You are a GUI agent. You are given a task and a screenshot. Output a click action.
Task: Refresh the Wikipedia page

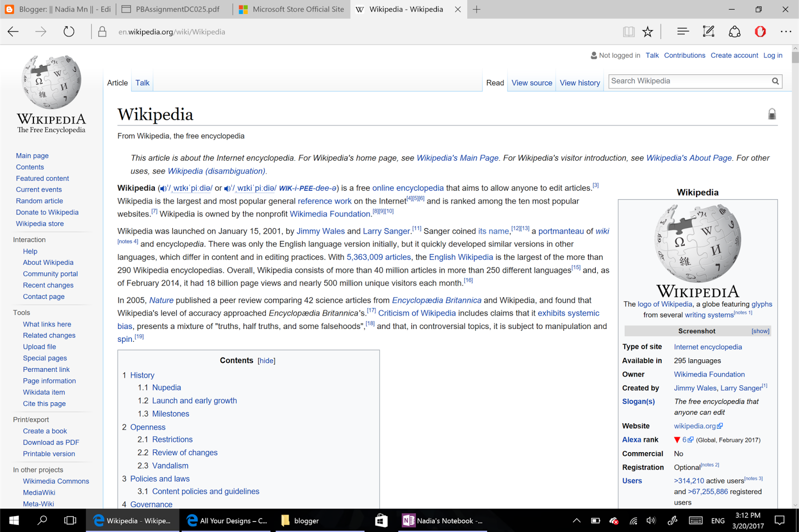pos(69,31)
